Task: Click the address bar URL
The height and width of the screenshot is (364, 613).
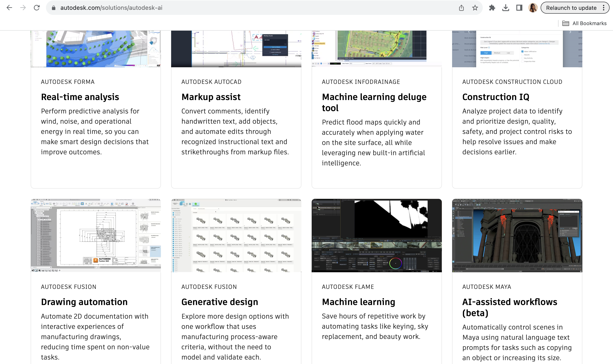Action: click(x=111, y=8)
